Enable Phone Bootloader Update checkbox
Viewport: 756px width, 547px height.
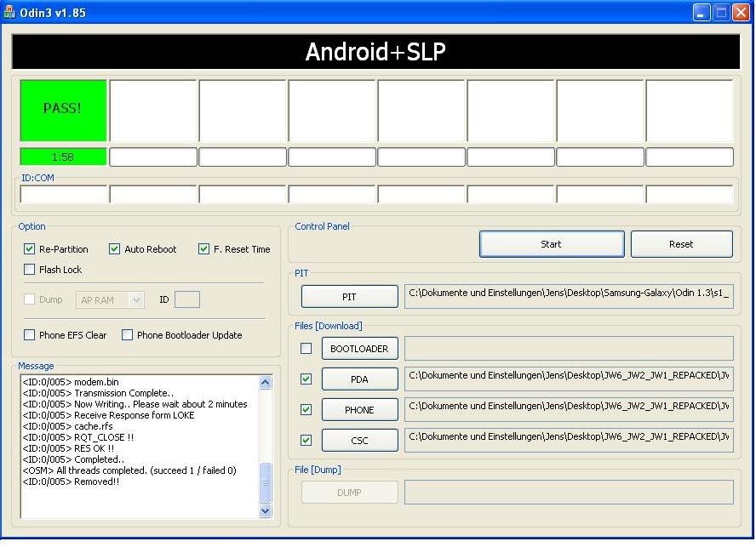tap(128, 335)
